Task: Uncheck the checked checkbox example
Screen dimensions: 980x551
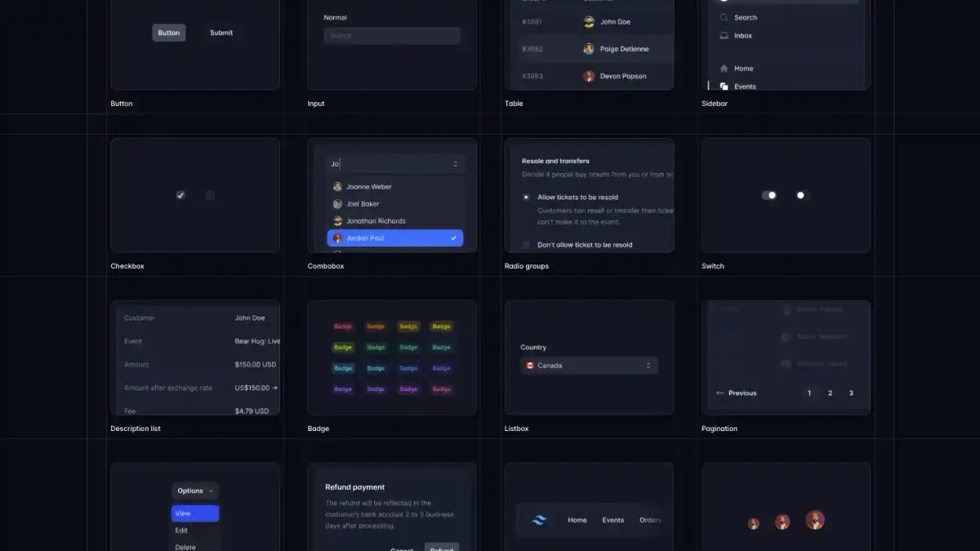Action: [180, 195]
